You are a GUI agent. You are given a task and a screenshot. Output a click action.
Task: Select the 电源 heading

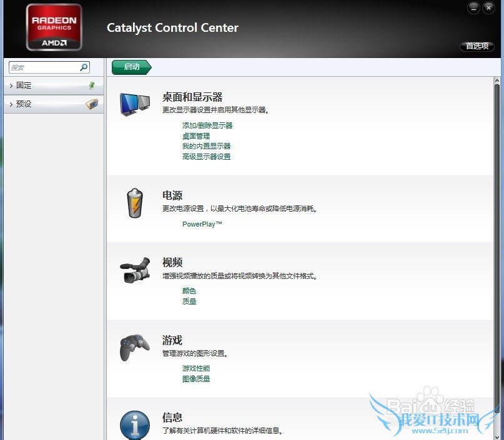pyautogui.click(x=172, y=195)
